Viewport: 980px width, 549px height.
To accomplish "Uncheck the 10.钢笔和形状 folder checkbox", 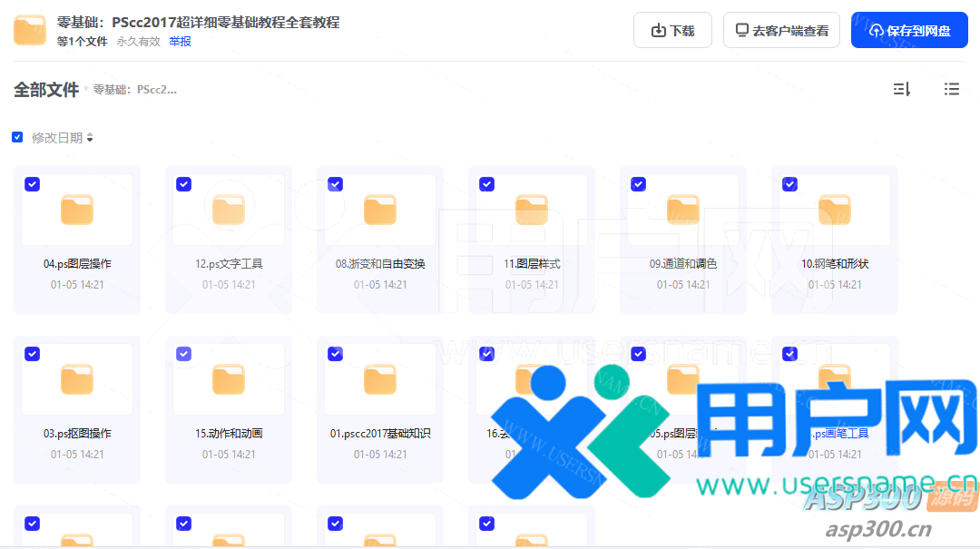I will pos(790,184).
